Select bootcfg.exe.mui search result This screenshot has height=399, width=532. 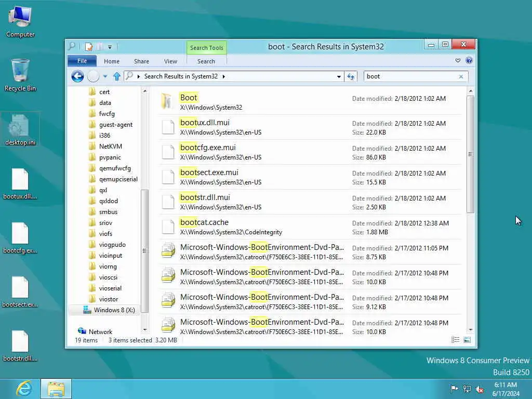point(311,152)
